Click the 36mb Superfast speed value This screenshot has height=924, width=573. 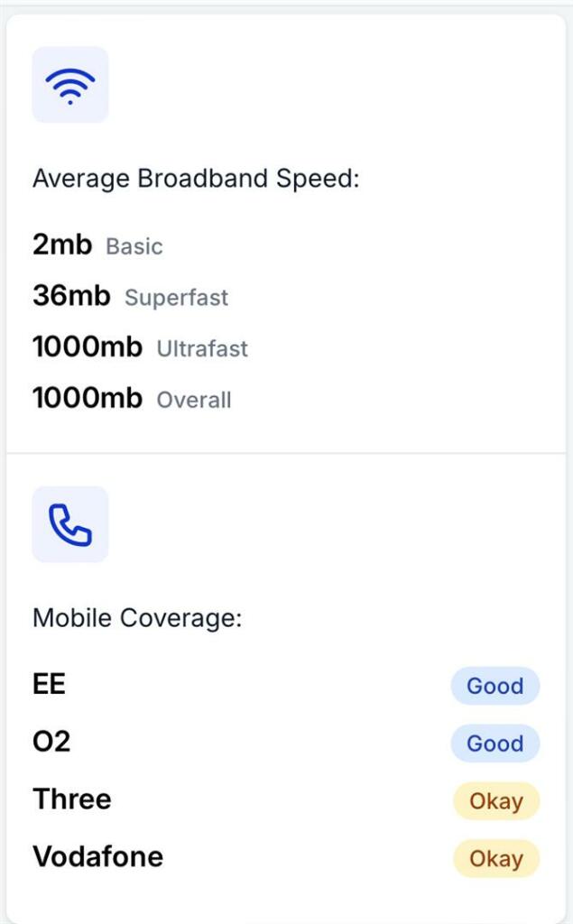coord(71,296)
